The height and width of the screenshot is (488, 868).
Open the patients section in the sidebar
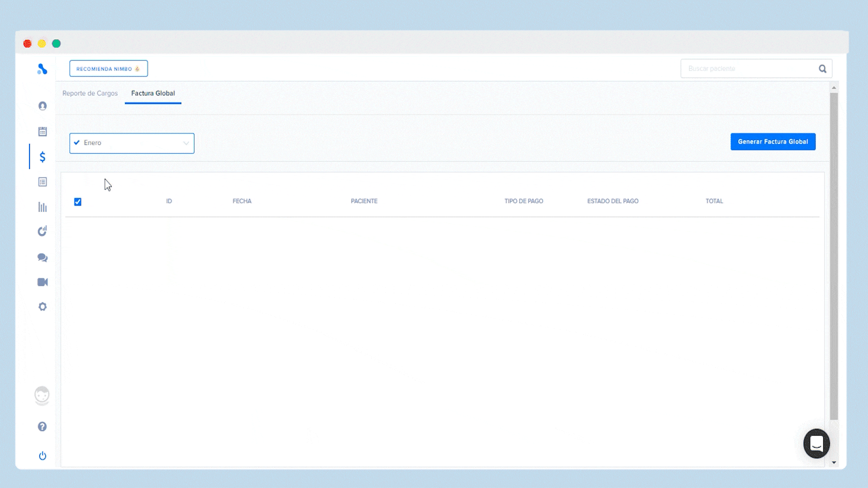[x=42, y=106]
